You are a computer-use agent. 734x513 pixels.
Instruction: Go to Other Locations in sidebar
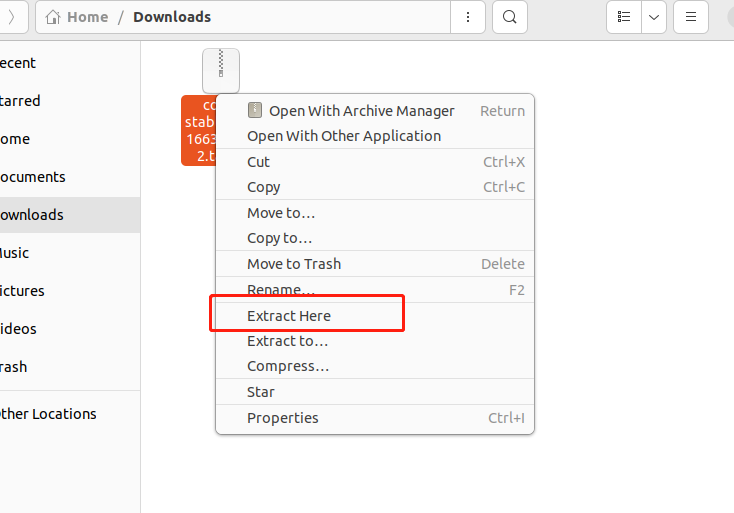coord(48,414)
